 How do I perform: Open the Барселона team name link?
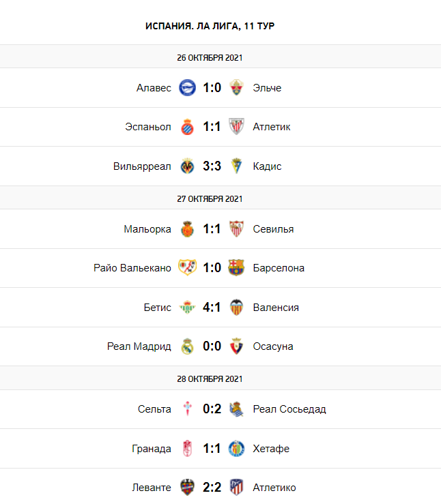(x=279, y=267)
